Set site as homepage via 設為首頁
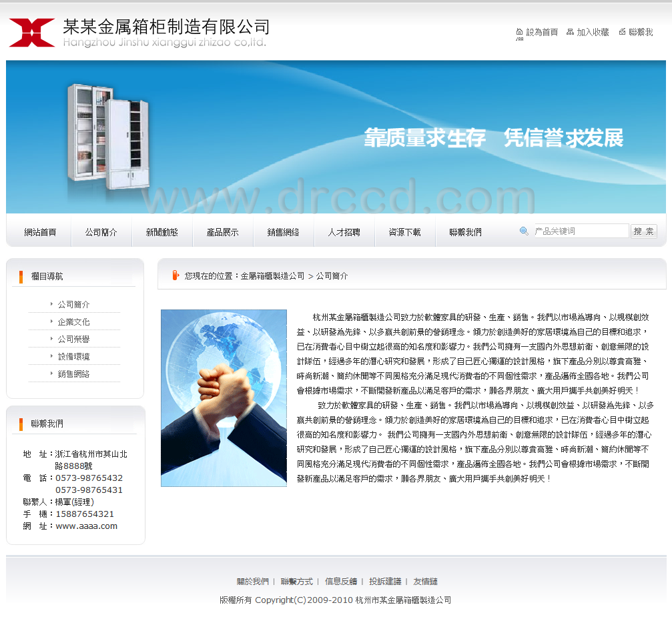This screenshot has width=672, height=621. coord(542,32)
